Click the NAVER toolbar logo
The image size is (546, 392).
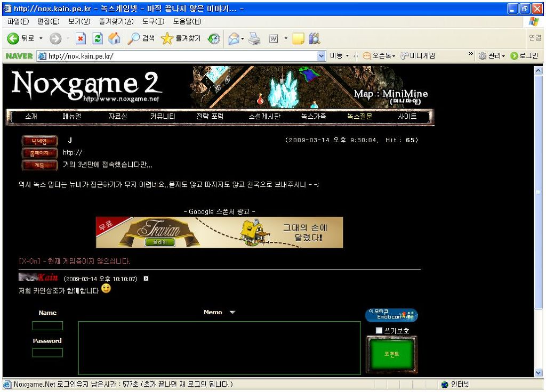(19, 56)
